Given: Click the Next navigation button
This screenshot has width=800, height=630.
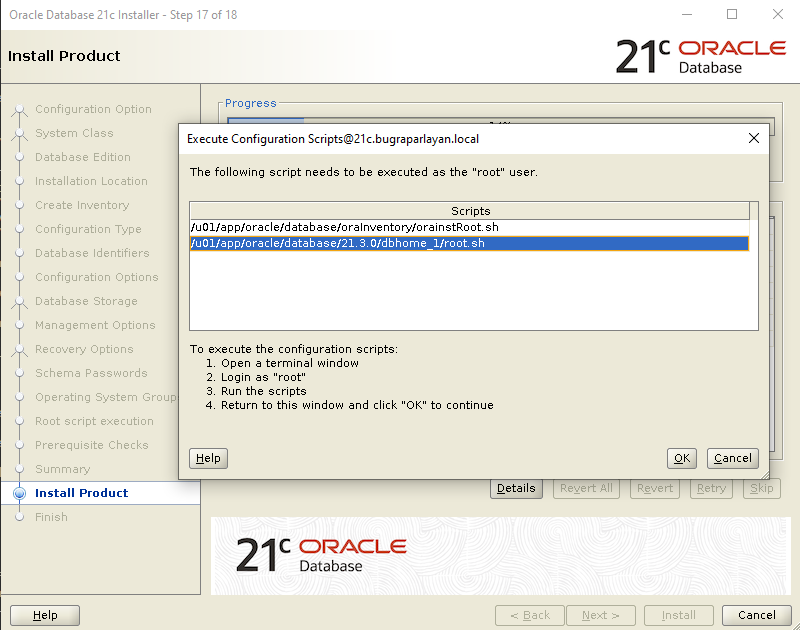Looking at the screenshot, I should tap(601, 615).
